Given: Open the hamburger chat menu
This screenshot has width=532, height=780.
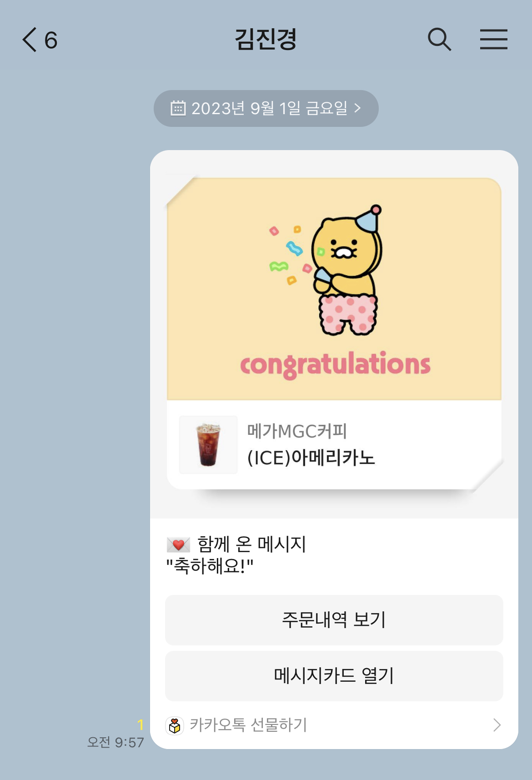Looking at the screenshot, I should pyautogui.click(x=494, y=39).
